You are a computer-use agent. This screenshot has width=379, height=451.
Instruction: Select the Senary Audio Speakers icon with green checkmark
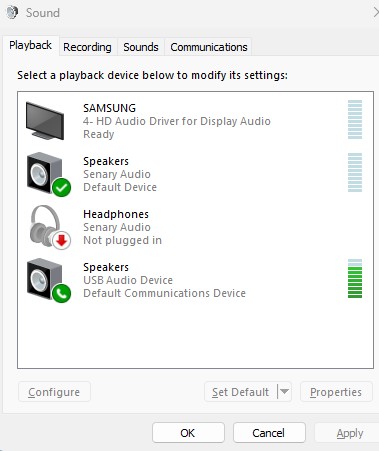49,174
